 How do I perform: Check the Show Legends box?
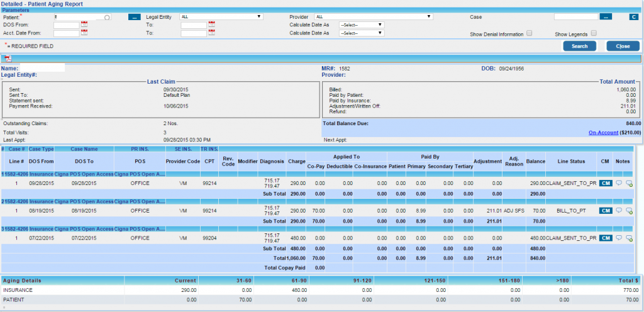[593, 33]
